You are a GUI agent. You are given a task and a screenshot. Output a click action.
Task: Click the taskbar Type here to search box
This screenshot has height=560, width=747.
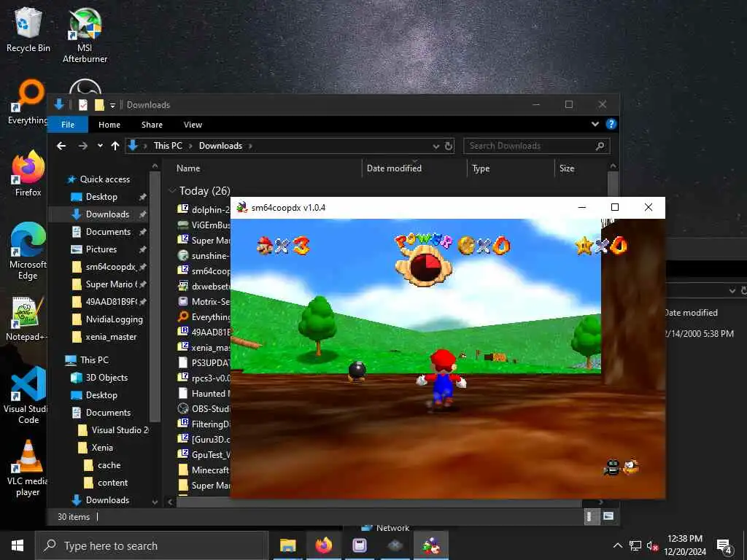(152, 545)
